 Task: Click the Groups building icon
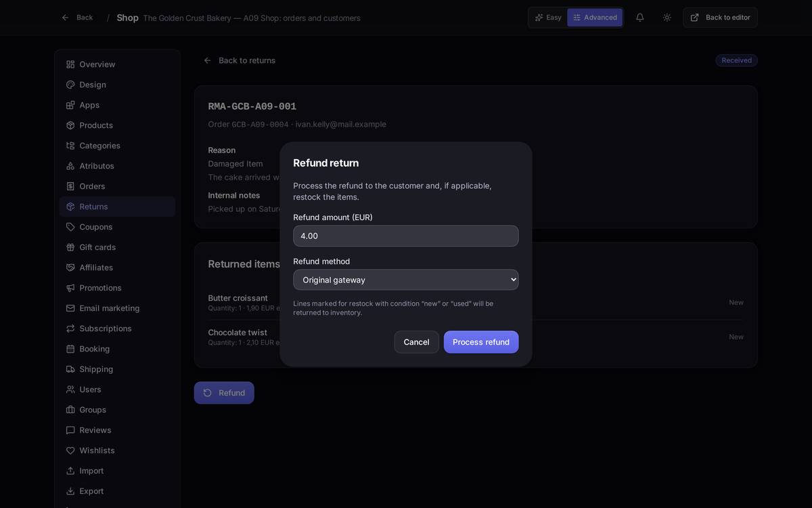tap(70, 410)
